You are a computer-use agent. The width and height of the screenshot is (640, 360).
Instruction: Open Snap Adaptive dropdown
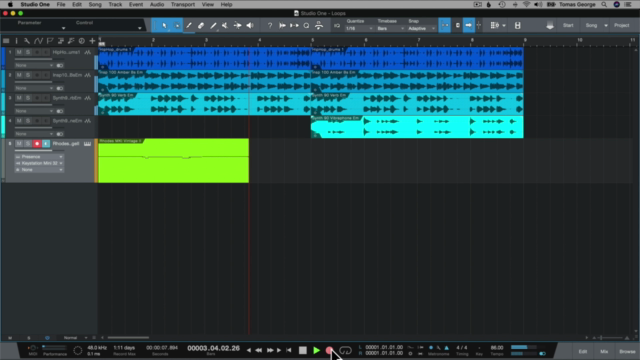[421, 29]
